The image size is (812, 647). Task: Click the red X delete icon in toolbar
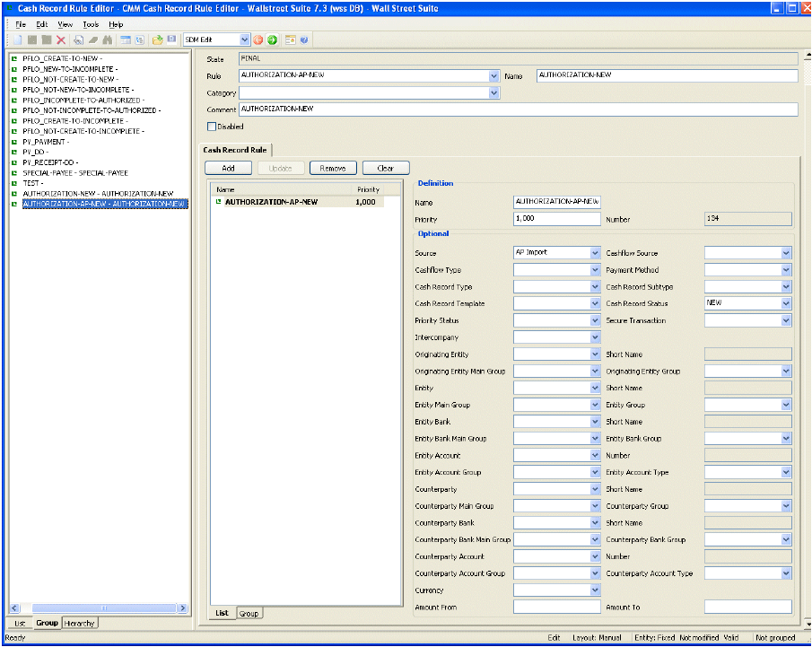pos(61,40)
